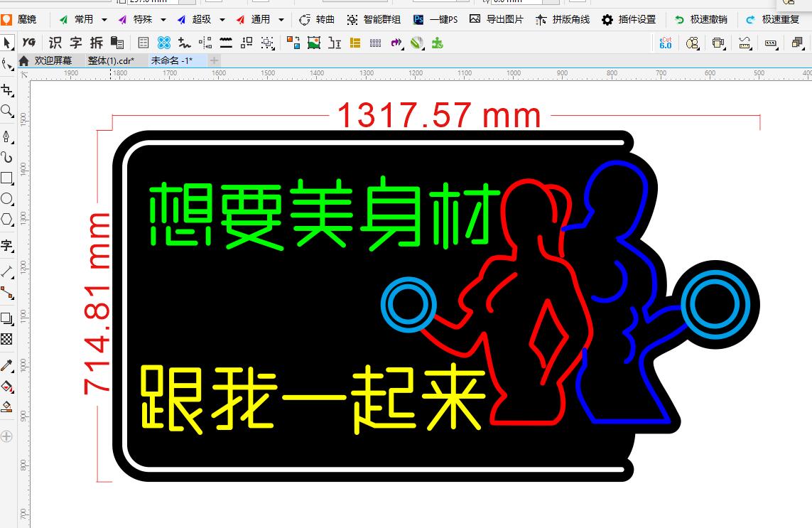Select the Dimension line tool

pyautogui.click(x=6, y=271)
